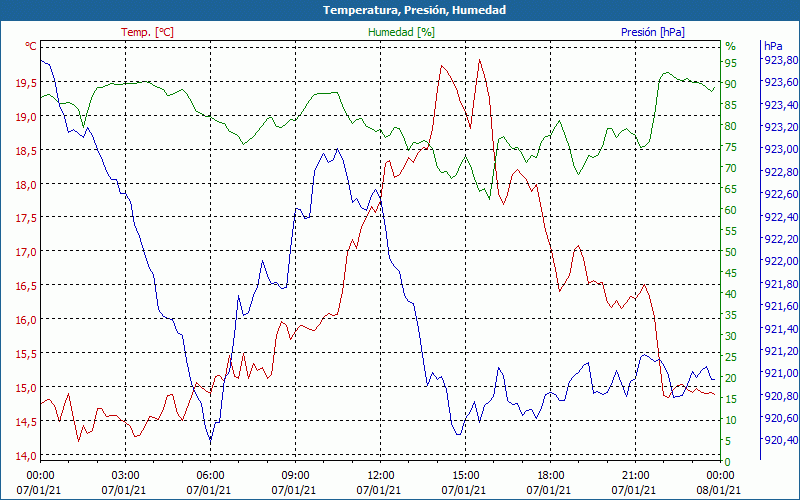Screen dimensions: 800x500
Task: Click the 15:00 time axis label
Action: 465,476
